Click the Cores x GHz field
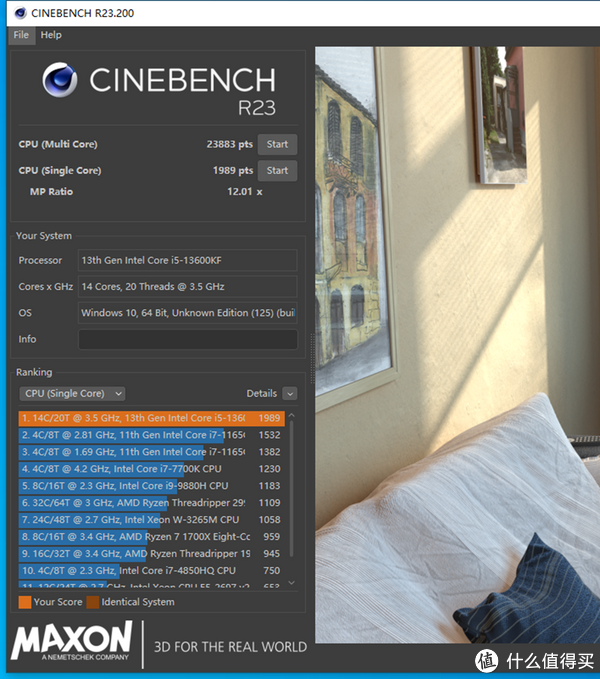The width and height of the screenshot is (600, 679). (x=187, y=287)
